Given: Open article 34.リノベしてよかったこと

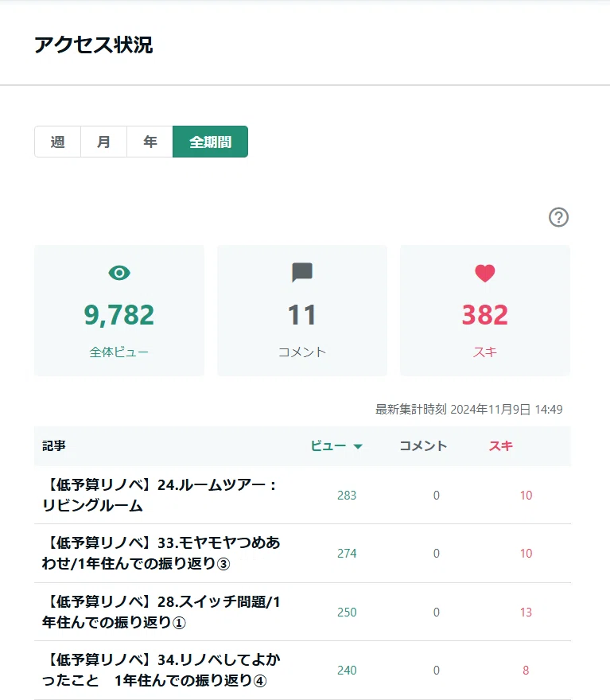Looking at the screenshot, I should pos(161,670).
